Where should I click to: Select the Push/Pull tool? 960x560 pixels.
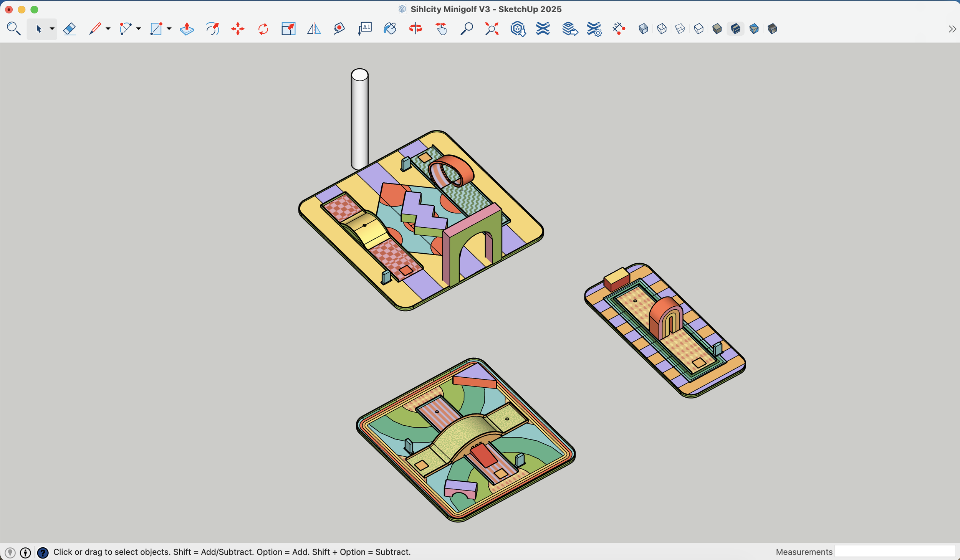click(187, 29)
